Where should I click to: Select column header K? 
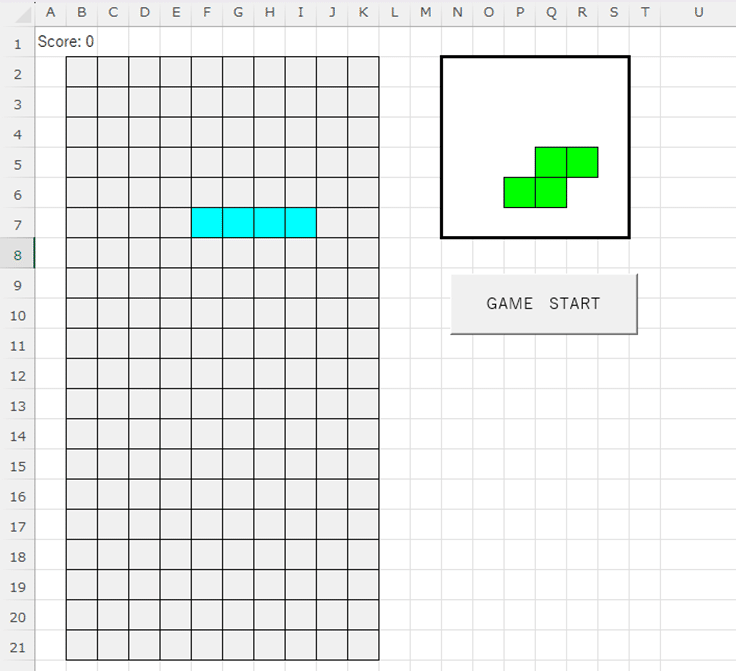pyautogui.click(x=363, y=13)
